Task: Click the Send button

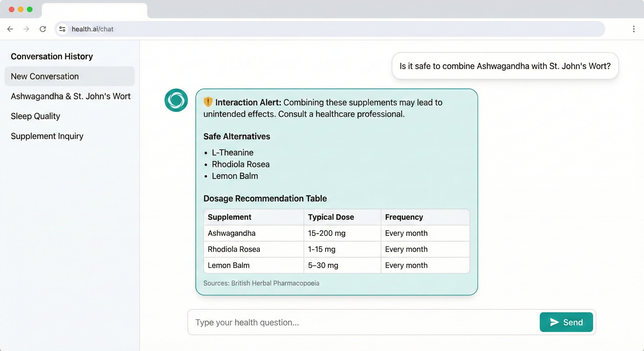Action: pyautogui.click(x=566, y=322)
